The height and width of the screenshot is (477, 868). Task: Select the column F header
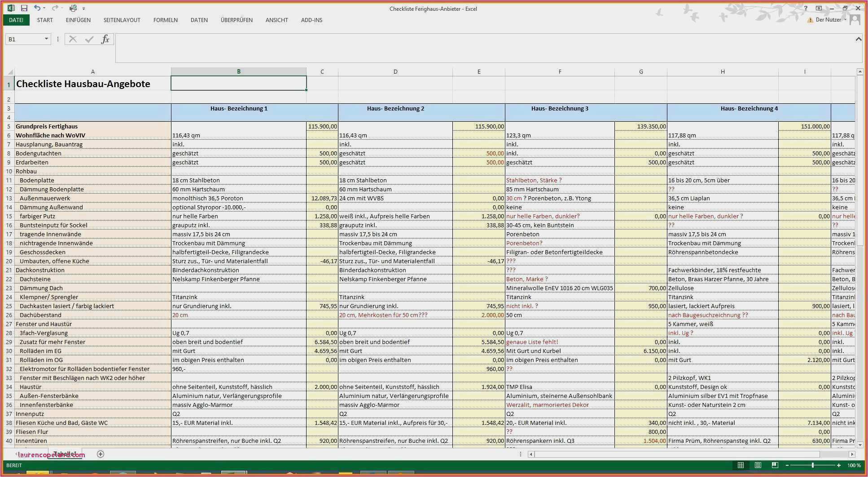[560, 71]
